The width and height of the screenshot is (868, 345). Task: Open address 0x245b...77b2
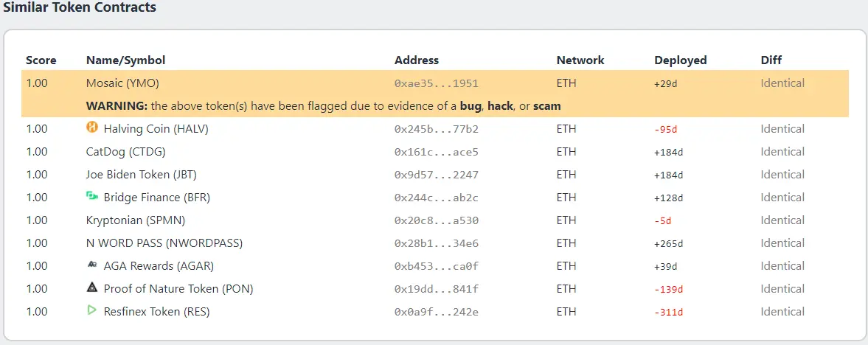(437, 129)
